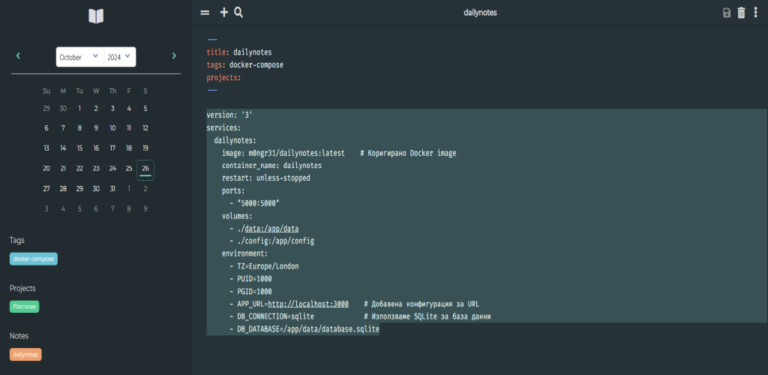Open the vertical dots more menu
The width and height of the screenshot is (768, 375).
756,13
